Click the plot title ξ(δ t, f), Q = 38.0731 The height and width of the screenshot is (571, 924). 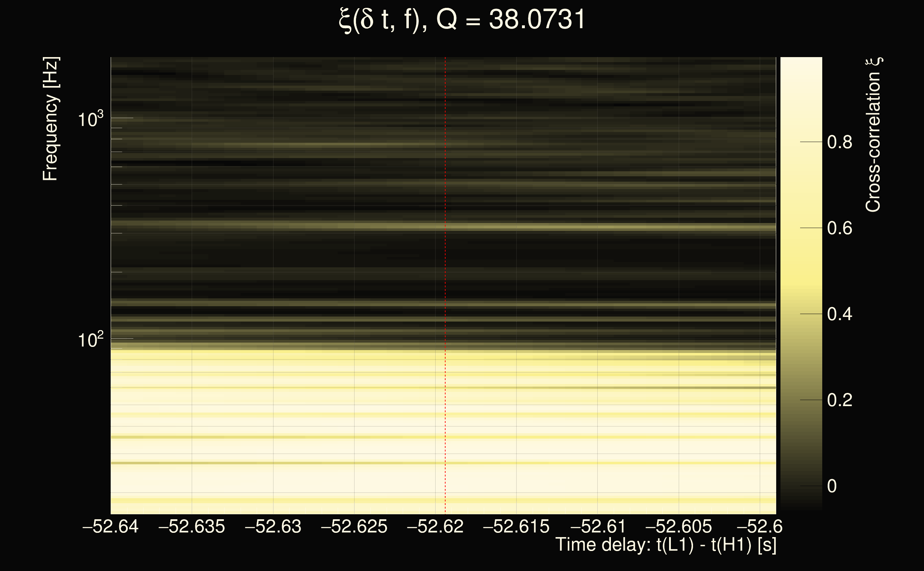coord(462,20)
